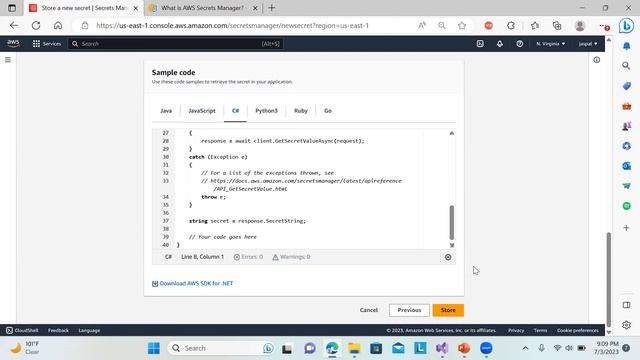Open CloudShell from the top bar icon
This screenshot has width=640, height=360.
click(480, 44)
